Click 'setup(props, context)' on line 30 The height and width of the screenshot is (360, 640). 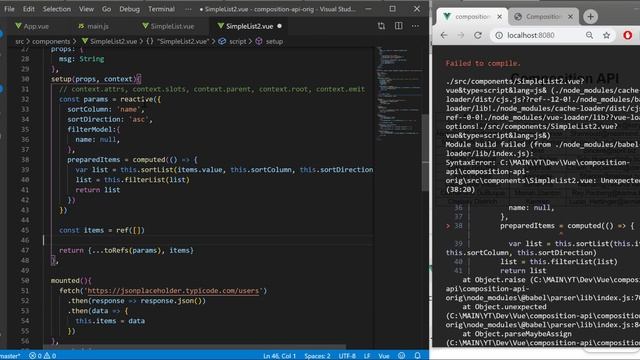tap(96, 79)
